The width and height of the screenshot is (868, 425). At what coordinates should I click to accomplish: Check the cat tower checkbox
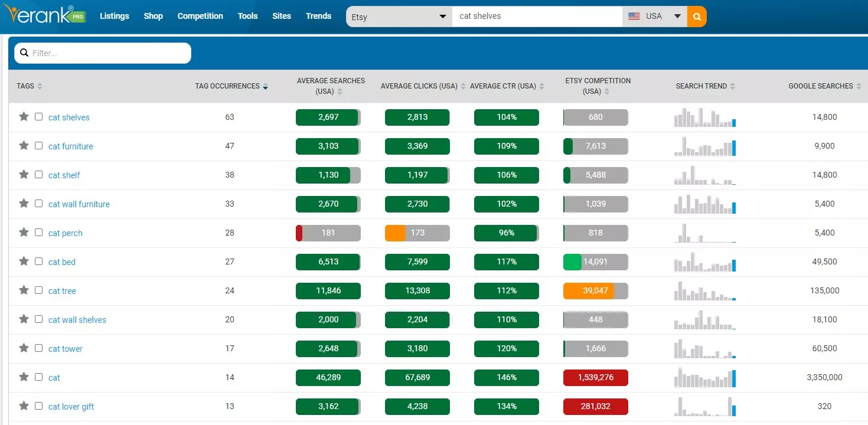tap(38, 348)
